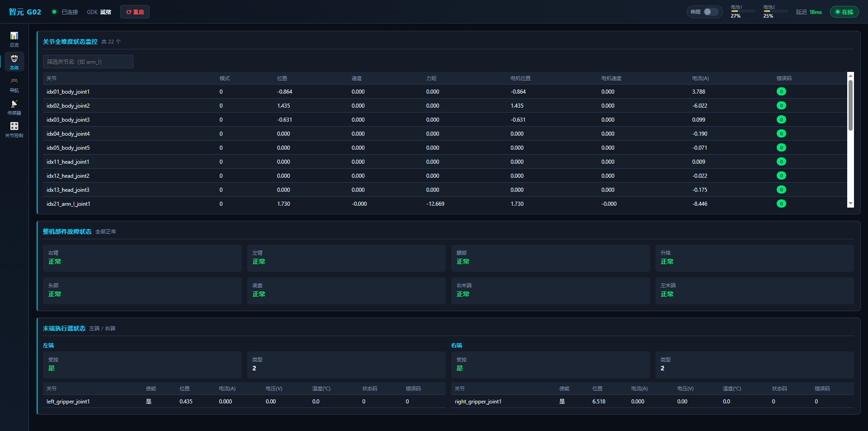Click the 右末端 right end-effector status card
Image resolution: width=868 pixels, height=431 pixels.
click(551, 290)
